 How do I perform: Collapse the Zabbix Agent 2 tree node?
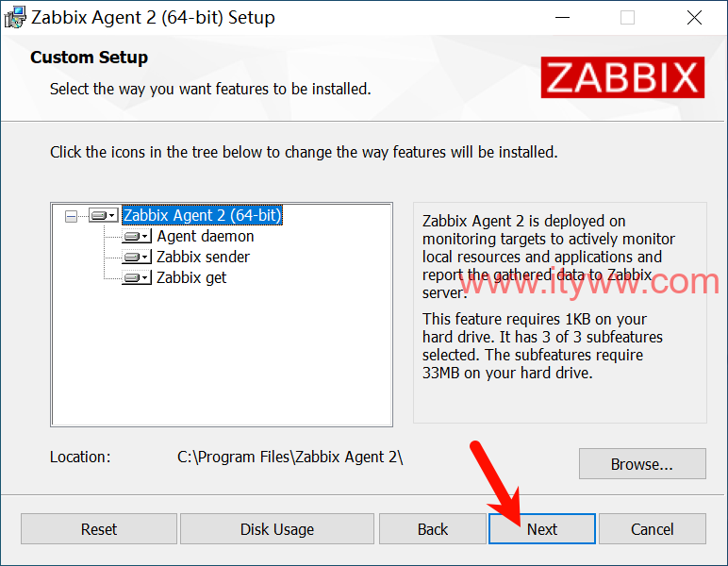[x=71, y=216]
